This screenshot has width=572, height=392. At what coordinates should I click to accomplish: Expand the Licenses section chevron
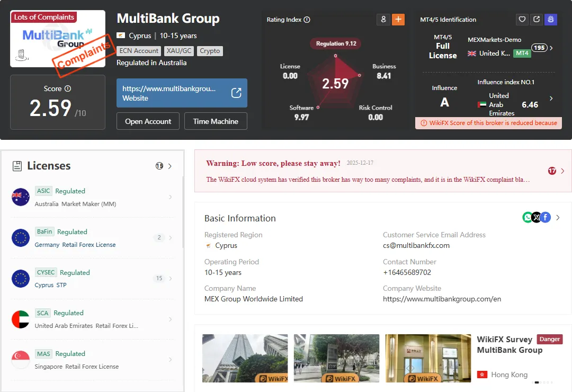[170, 166]
